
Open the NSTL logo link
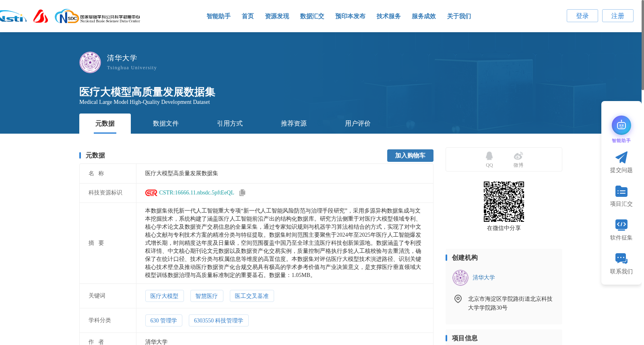coord(13,17)
